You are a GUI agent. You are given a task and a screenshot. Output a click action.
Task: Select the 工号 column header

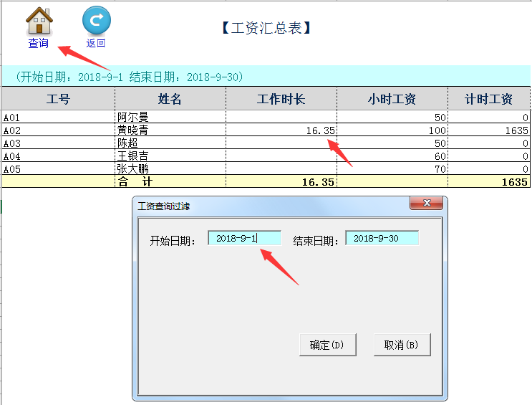click(x=59, y=98)
